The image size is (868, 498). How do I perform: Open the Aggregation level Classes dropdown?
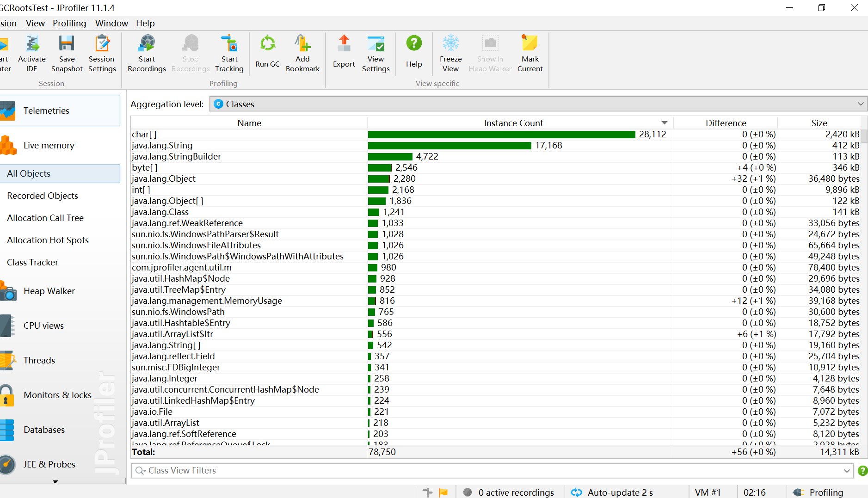[538, 104]
